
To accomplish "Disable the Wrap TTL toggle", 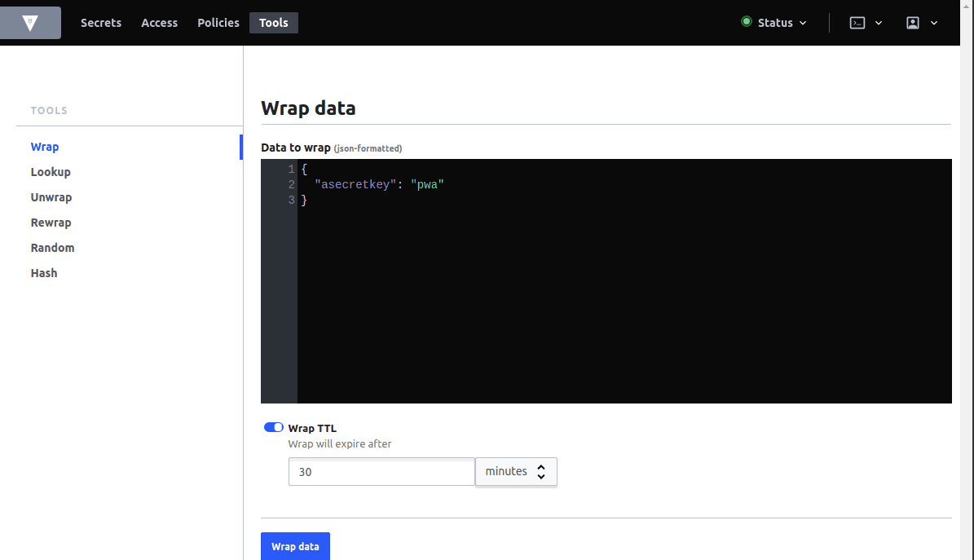I will tap(273, 426).
